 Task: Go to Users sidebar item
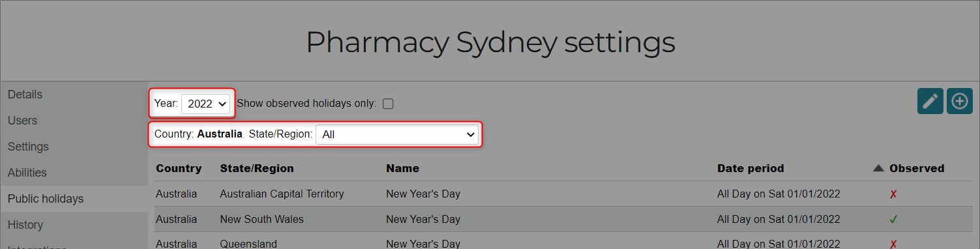[x=22, y=121]
